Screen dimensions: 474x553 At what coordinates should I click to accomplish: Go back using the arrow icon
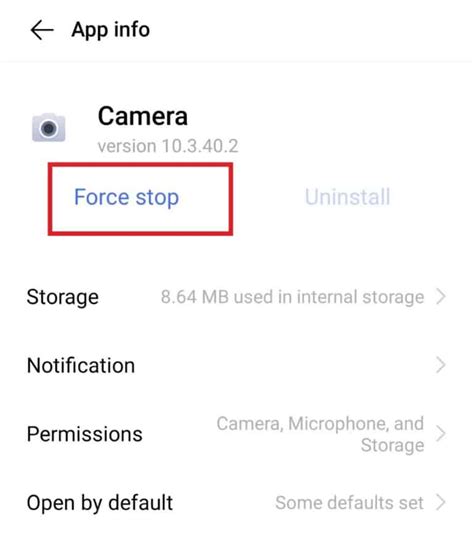(42, 30)
